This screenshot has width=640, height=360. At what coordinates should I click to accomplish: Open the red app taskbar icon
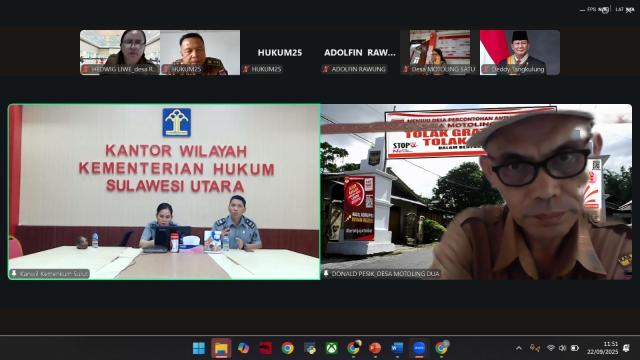(265, 348)
